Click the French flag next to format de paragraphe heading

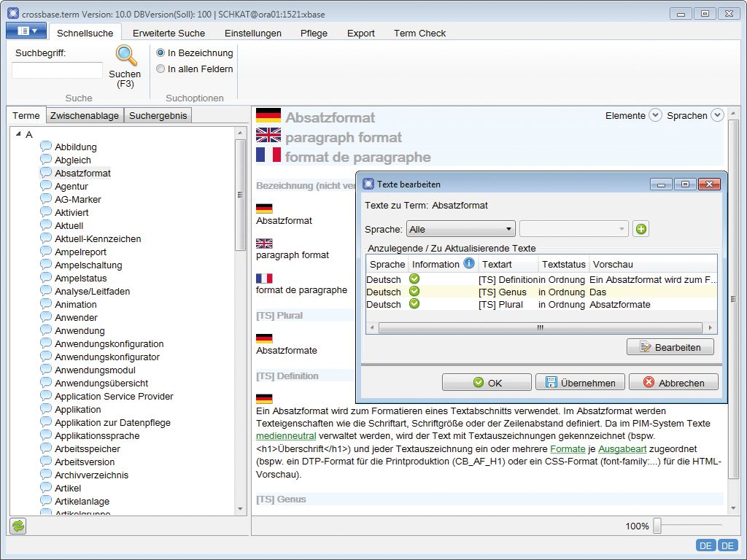[x=268, y=155]
